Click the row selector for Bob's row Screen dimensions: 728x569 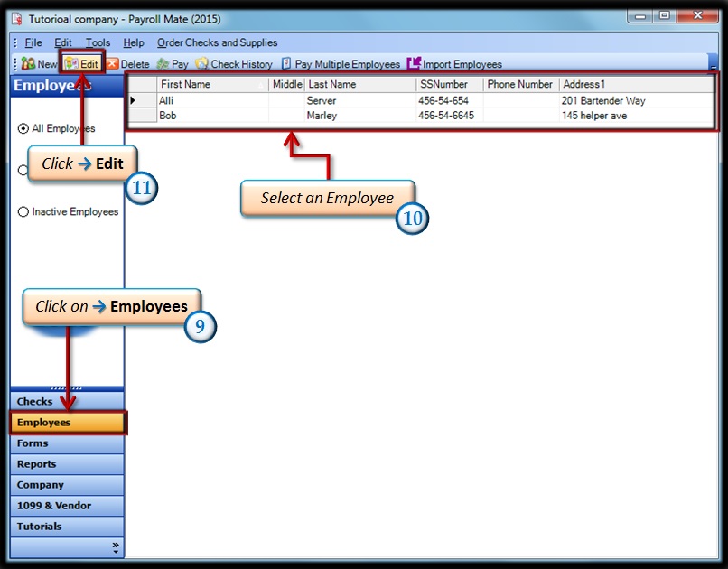(142, 115)
